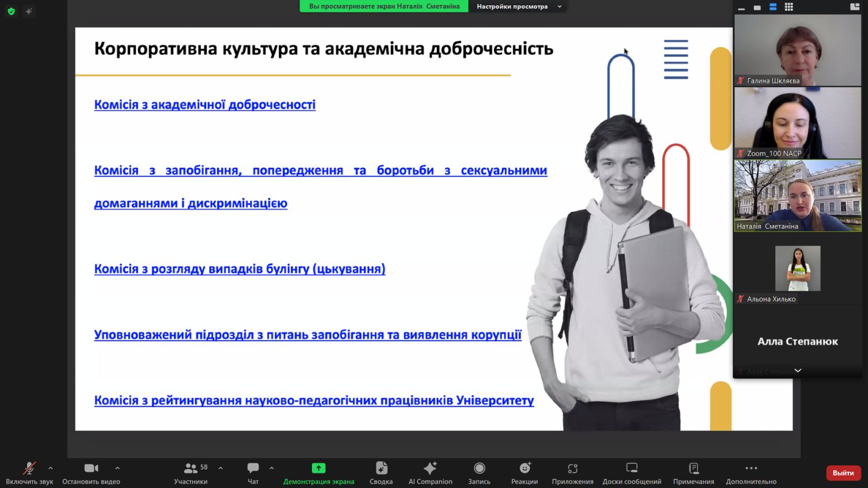868x488 pixels.
Task: Open the Участники list
Action: click(190, 472)
